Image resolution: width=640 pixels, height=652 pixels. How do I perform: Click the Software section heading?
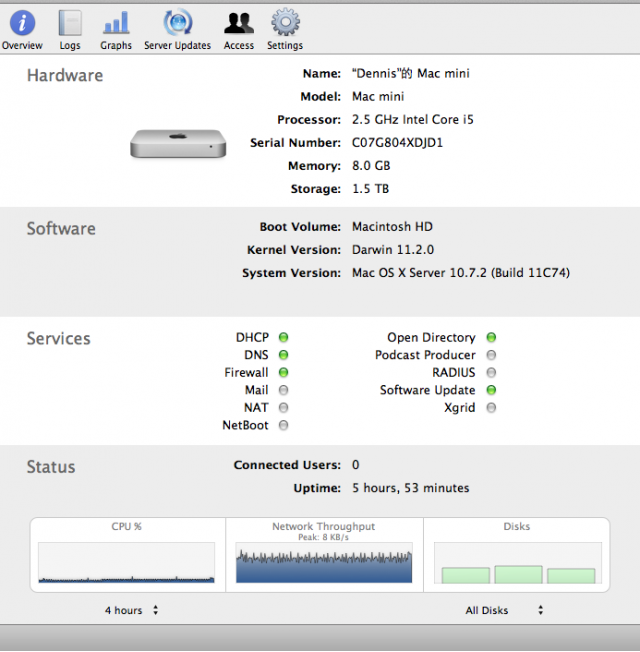[61, 229]
